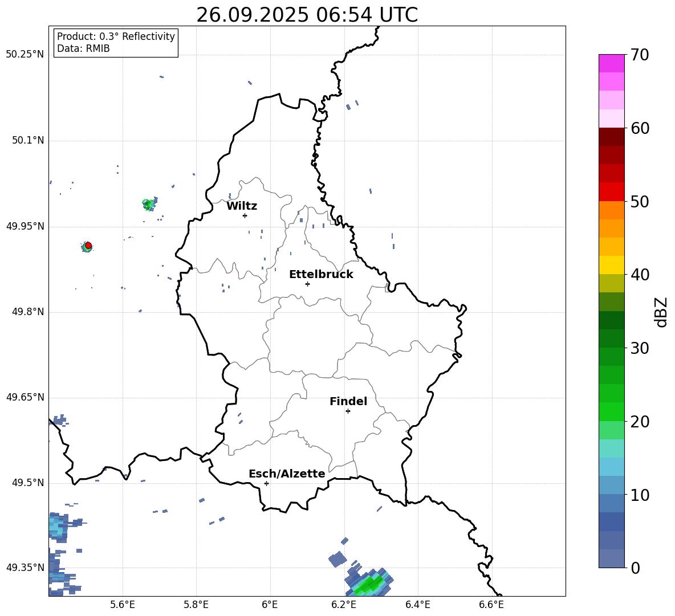Image resolution: width=675 pixels, height=616 pixels.
Task: Click the Esch/Alzette city label
Action: [x=287, y=474]
